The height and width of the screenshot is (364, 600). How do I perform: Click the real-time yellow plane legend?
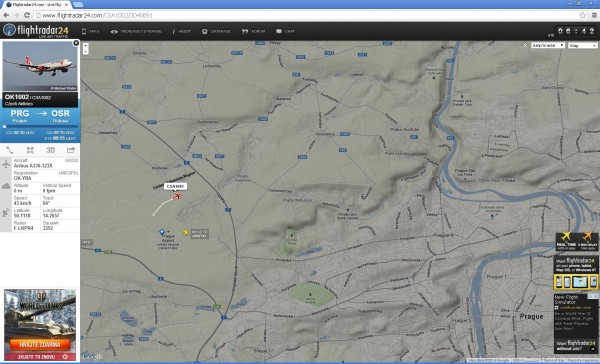(566, 241)
